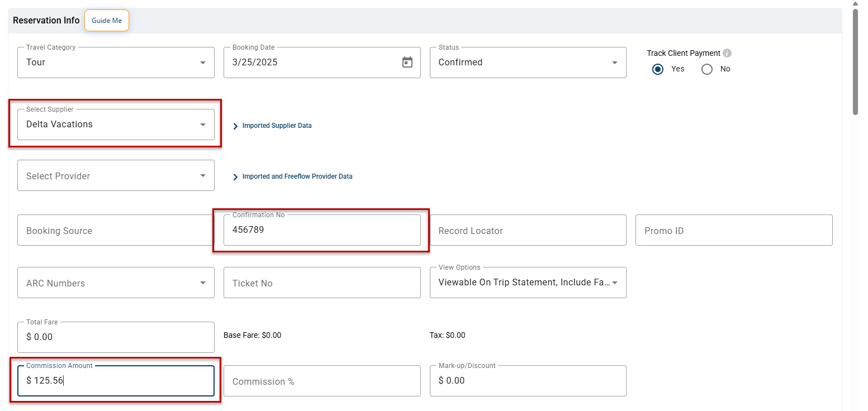Image resolution: width=868 pixels, height=411 pixels.
Task: Select No for Track Client Payment
Action: tap(707, 69)
